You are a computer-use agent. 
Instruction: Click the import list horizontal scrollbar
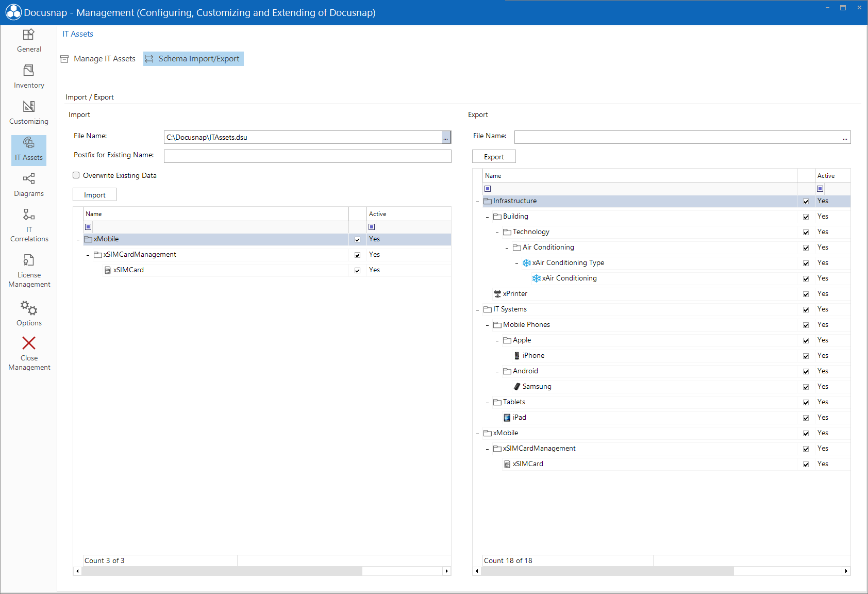[222, 571]
